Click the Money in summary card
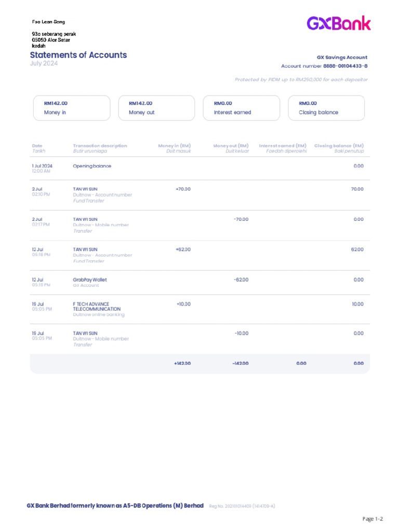Viewport: 399px width, 532px height. click(x=72, y=108)
